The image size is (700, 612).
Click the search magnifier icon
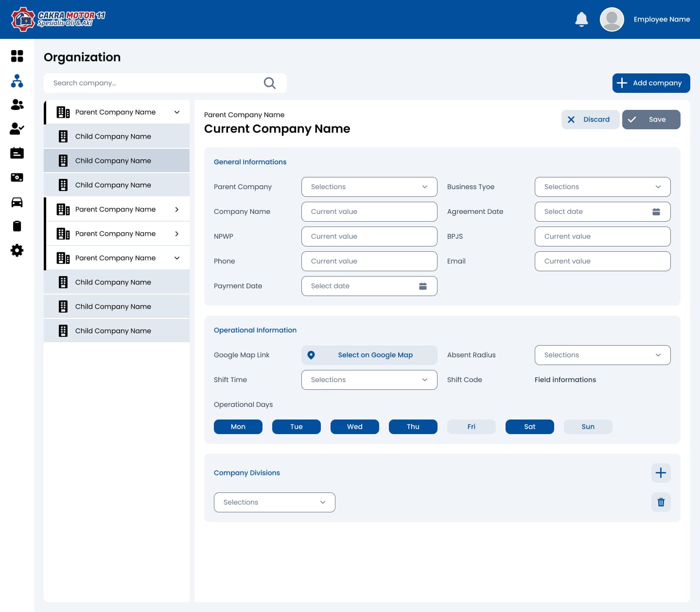[x=269, y=83]
